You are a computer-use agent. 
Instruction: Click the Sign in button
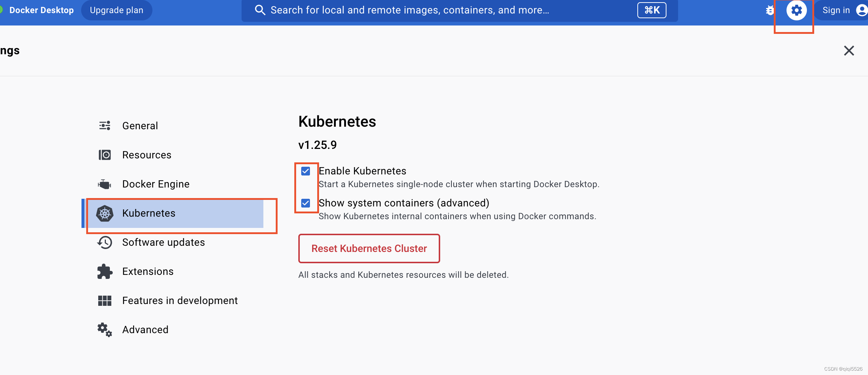click(x=836, y=10)
